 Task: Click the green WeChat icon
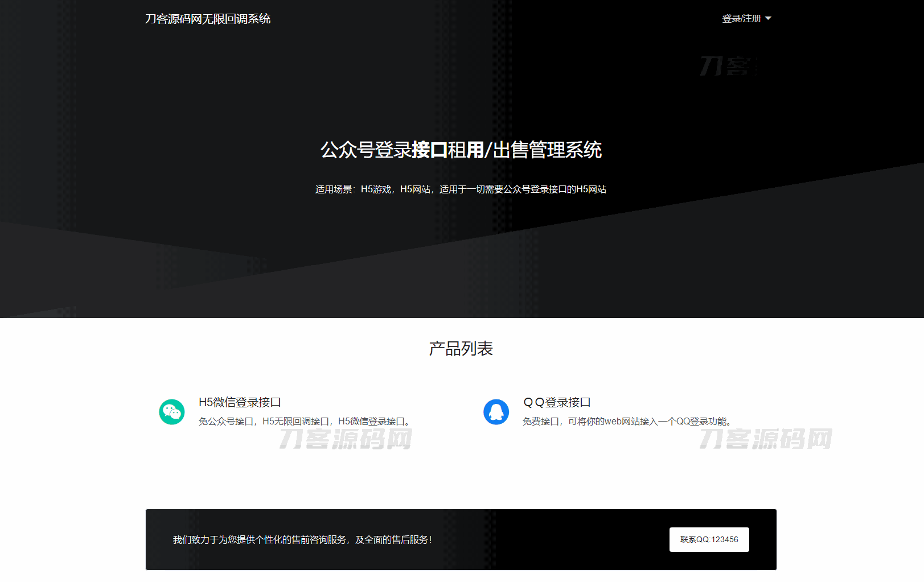[x=171, y=412]
